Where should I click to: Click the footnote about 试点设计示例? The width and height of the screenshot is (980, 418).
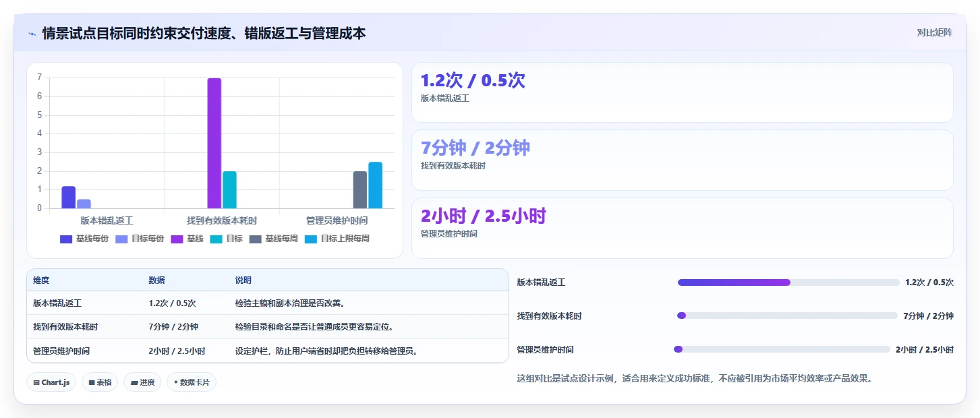(x=696, y=378)
